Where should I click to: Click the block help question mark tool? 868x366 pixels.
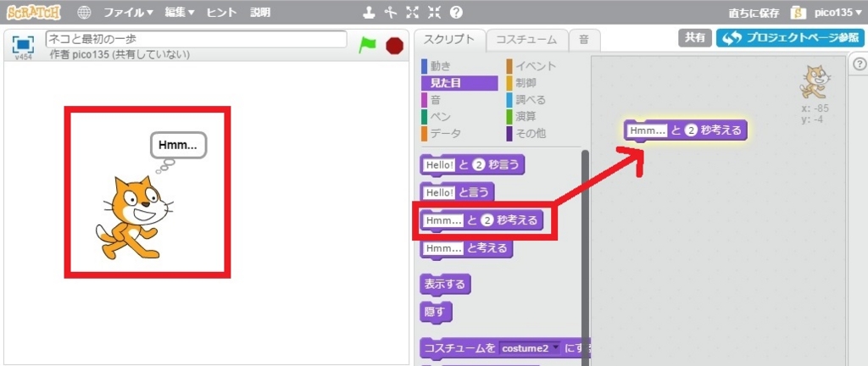pyautogui.click(x=456, y=12)
